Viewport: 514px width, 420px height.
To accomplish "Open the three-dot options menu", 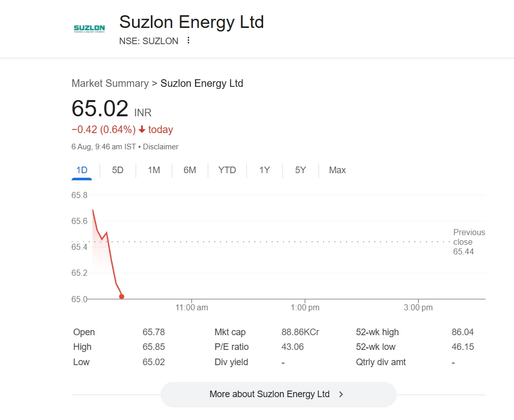I will 188,41.
